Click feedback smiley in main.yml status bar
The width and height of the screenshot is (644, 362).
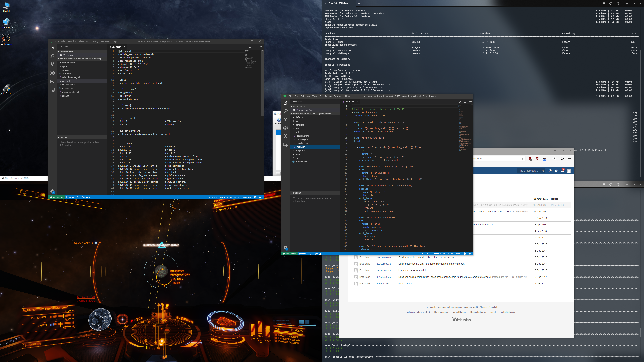click(x=465, y=254)
